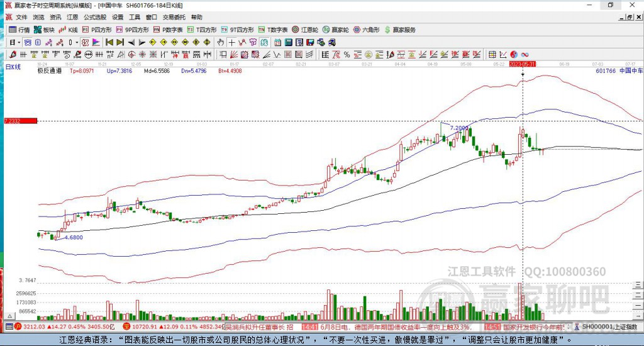This screenshot has width=644, height=346.
Task: Click the 极反通道 indicator label
Action: (50, 70)
